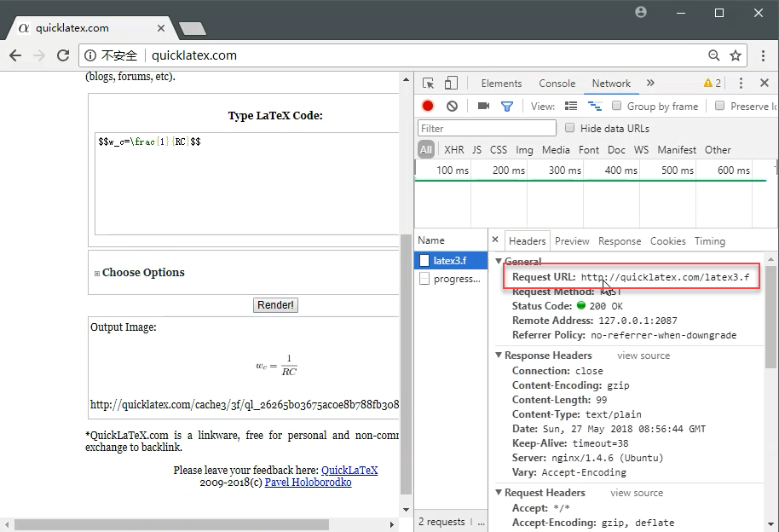Close the quicklatex.com tab
Screen dimensions: 779x532
pos(160,28)
